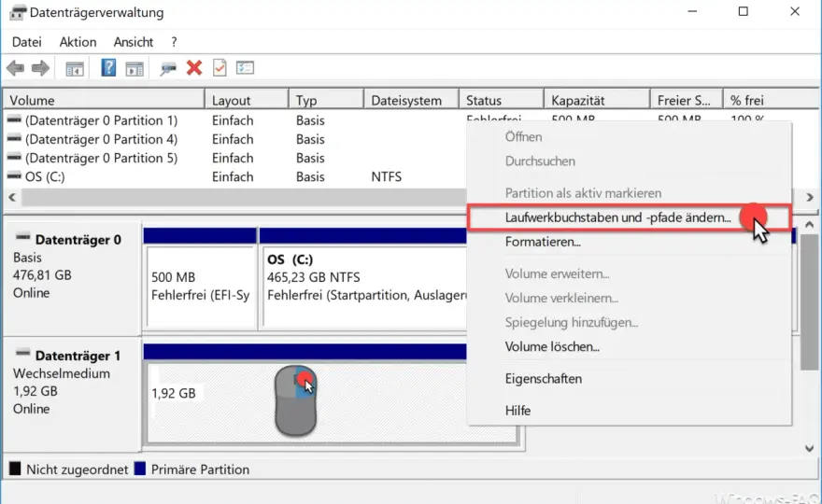
Task: Click the Forward arrow toolbar icon
Action: click(40, 68)
